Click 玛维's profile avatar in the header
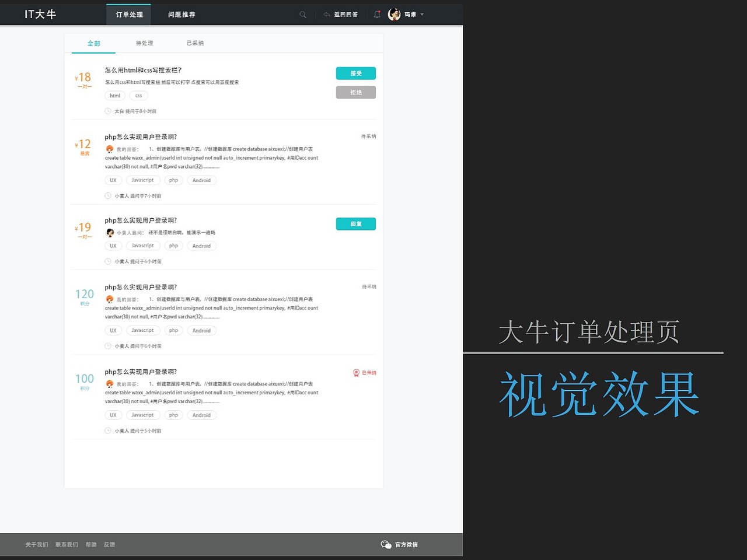 coord(394,14)
